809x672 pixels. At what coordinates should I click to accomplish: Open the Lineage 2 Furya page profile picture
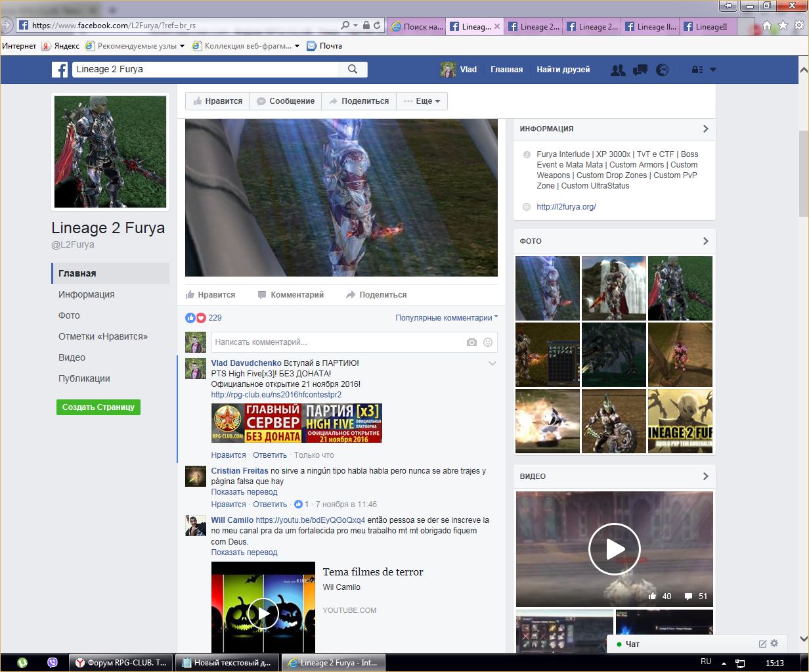(110, 152)
